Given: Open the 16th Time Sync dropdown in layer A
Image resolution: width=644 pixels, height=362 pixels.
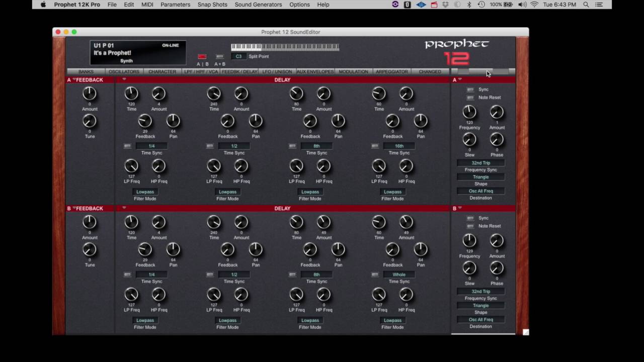Looking at the screenshot, I should coord(399,146).
